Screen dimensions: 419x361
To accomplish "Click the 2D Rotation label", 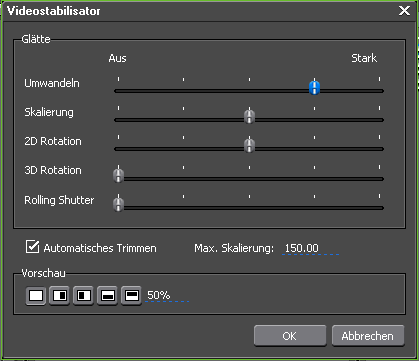I will 53,141.
